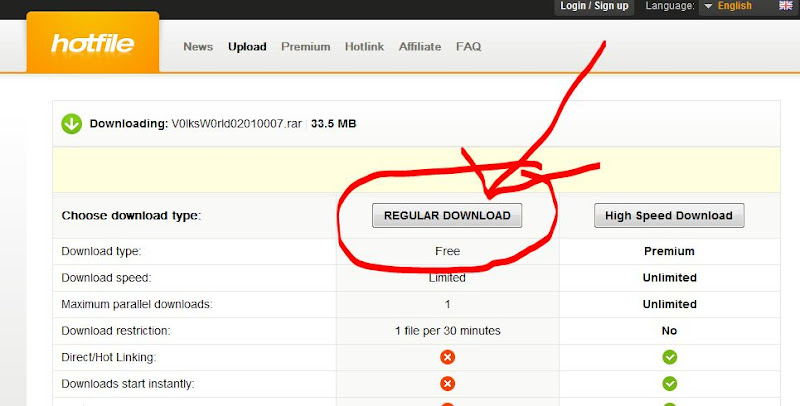Viewport: 800px width, 406px height.
Task: Click the hotfile logo
Action: (92, 43)
